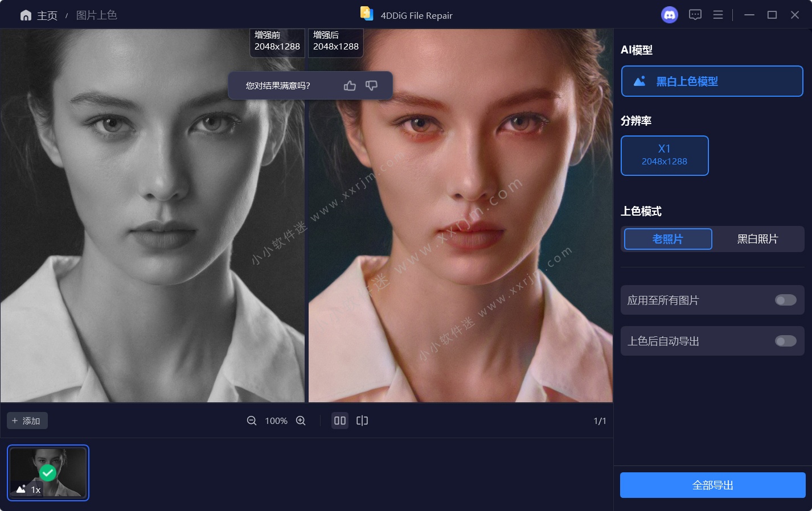Go to 主页 in the breadcrumb
Image resolution: width=812 pixels, height=511 pixels.
[47, 15]
